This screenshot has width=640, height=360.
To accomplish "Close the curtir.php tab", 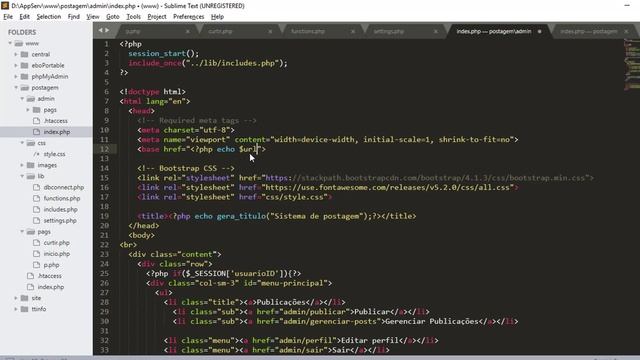I will click(x=270, y=31).
